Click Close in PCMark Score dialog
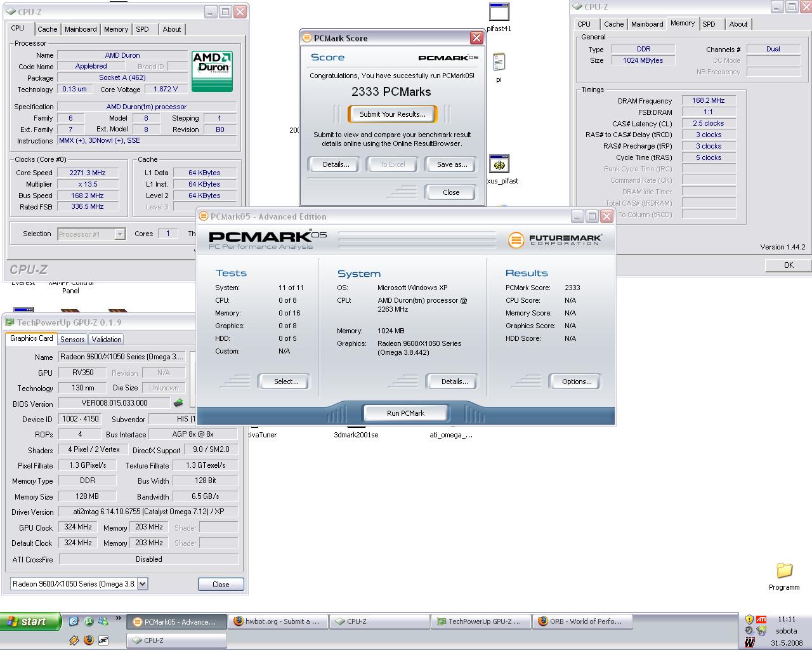Image resolution: width=812 pixels, height=650 pixels. (451, 192)
